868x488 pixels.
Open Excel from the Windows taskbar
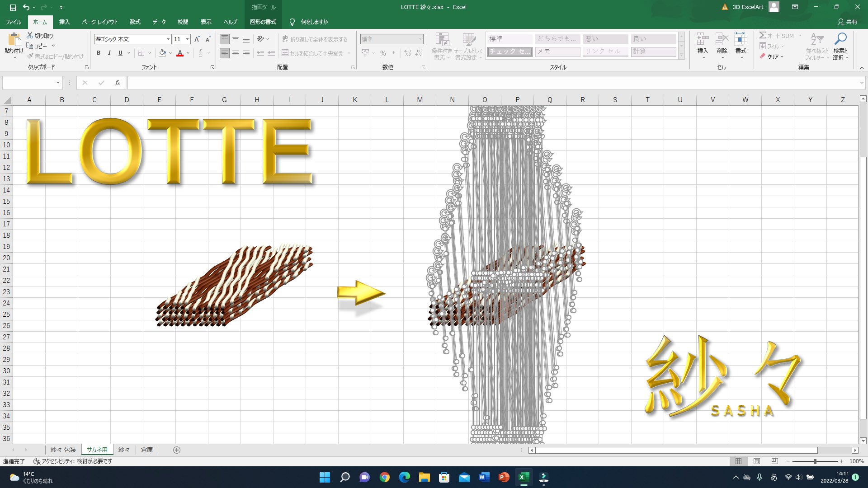[524, 477]
